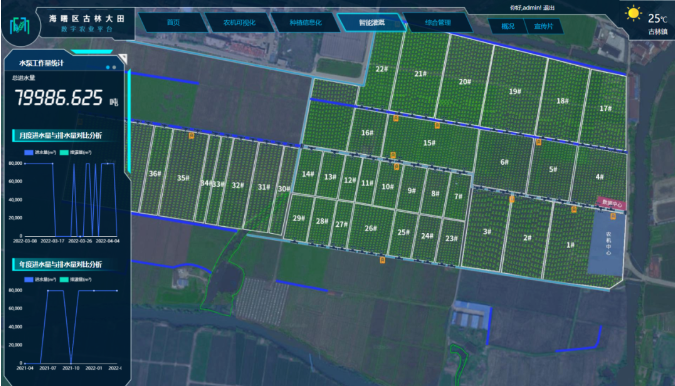Viewport: 675px width, 386px height.
Task: Click orange pump marker above field 10#
Action: 396,167
